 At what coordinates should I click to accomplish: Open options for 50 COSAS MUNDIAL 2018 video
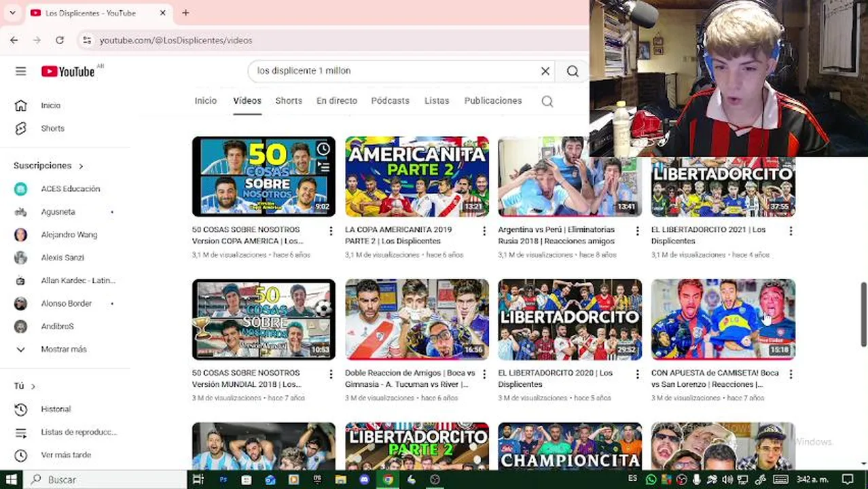click(x=331, y=374)
